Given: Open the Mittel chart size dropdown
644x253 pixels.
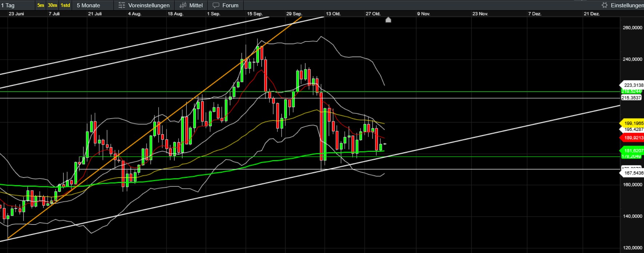Looking at the screenshot, I should pos(196,5).
